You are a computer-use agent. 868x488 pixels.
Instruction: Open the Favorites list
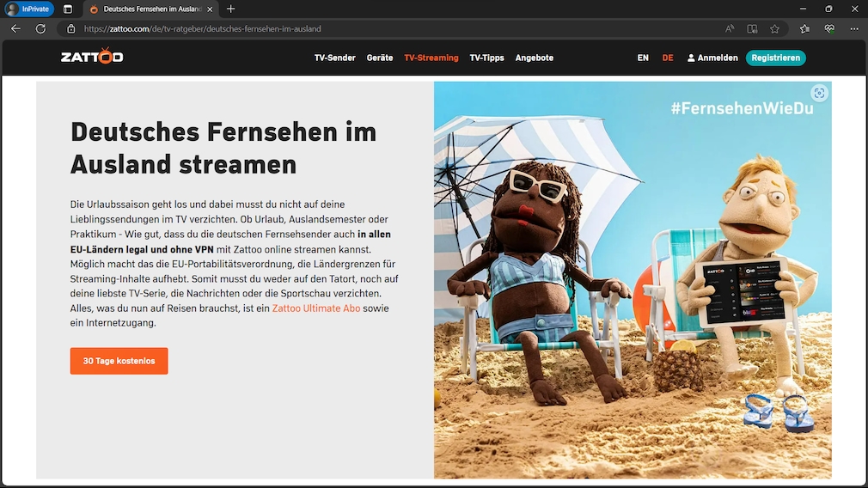pos(804,28)
